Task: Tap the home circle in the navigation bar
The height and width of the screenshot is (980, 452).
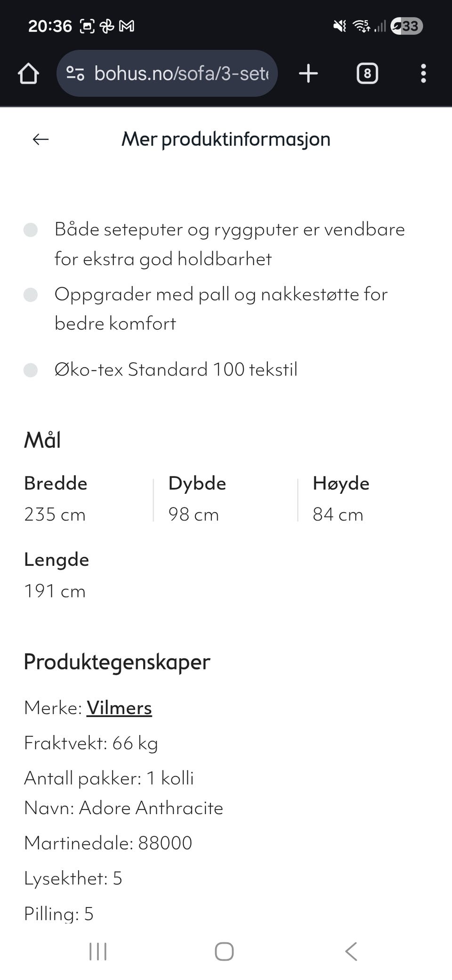Action: [x=225, y=951]
